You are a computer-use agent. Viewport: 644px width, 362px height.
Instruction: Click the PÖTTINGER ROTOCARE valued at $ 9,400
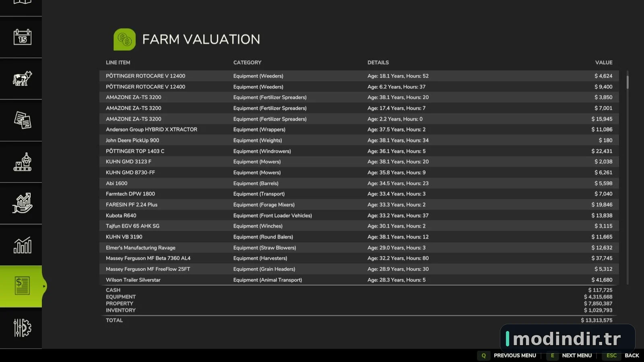click(359, 87)
